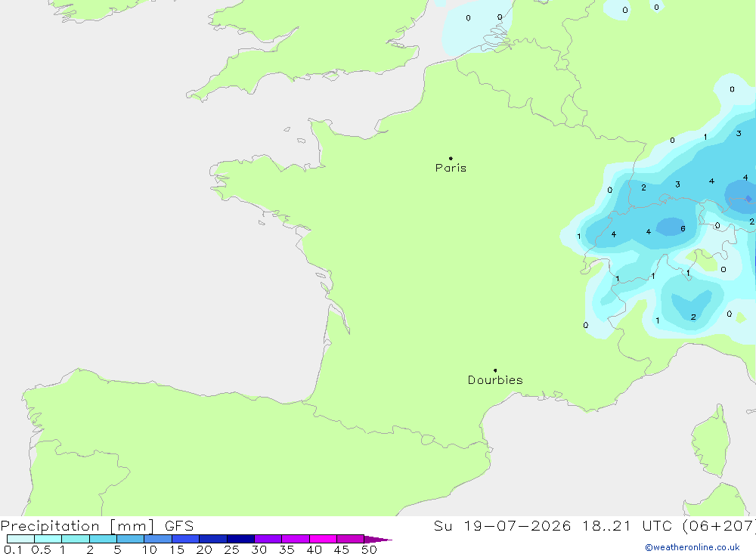
Task: Click the black dot marking Dourbies
Action: (495, 370)
